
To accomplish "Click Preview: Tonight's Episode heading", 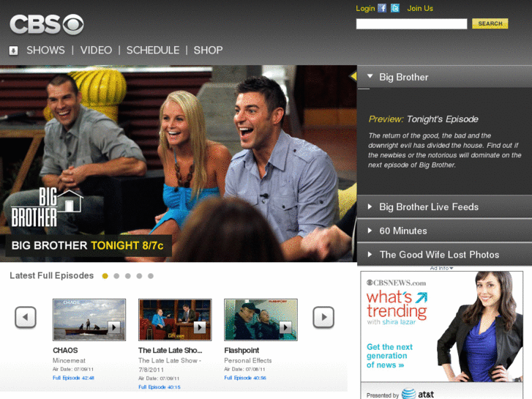I will tap(424, 119).
